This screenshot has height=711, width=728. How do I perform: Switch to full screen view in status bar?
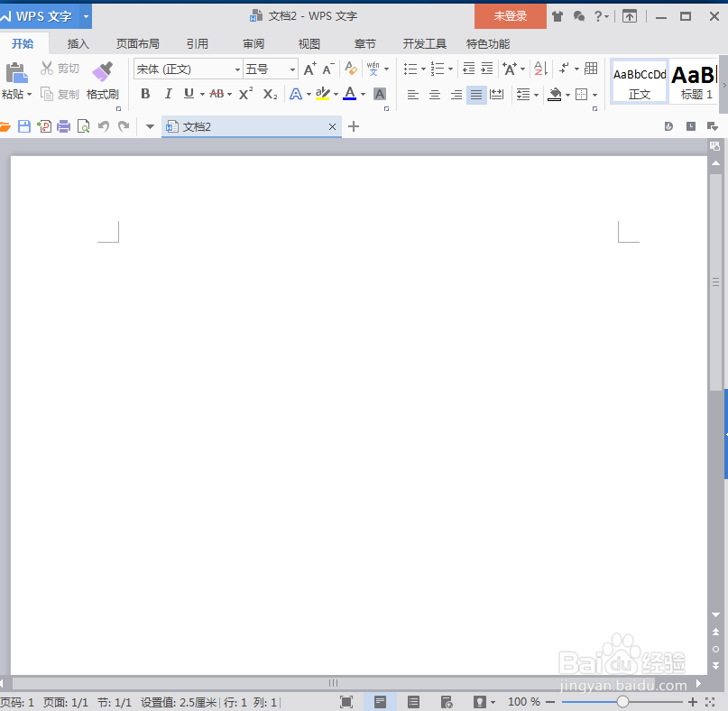[x=346, y=702]
